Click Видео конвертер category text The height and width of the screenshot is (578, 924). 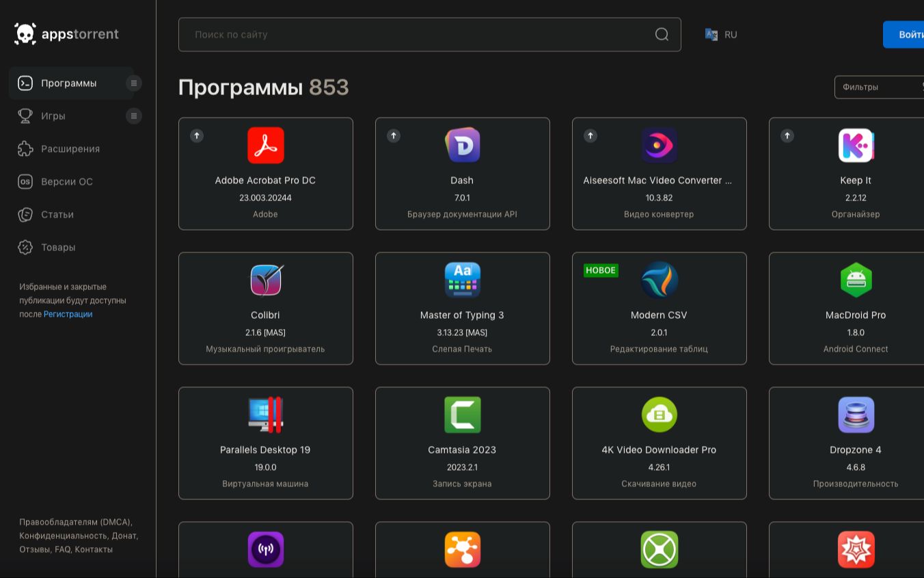(x=659, y=214)
